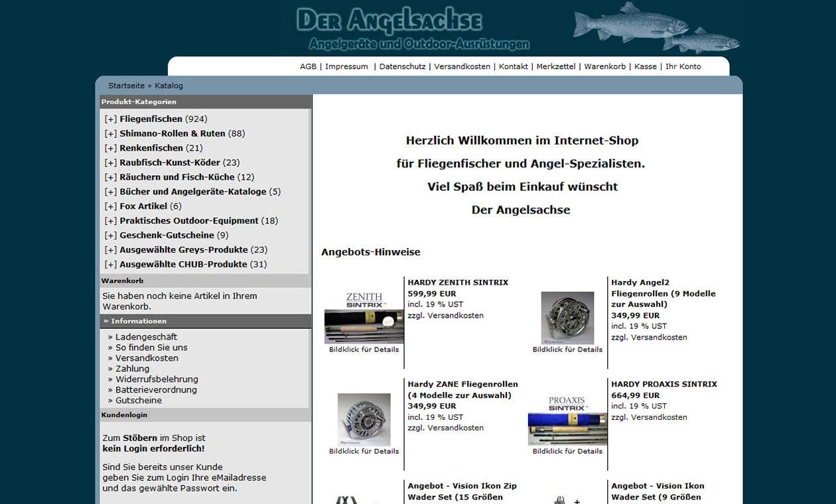This screenshot has width=836, height=504.
Task: Open the Renkenfischen category
Action: pyautogui.click(x=151, y=149)
